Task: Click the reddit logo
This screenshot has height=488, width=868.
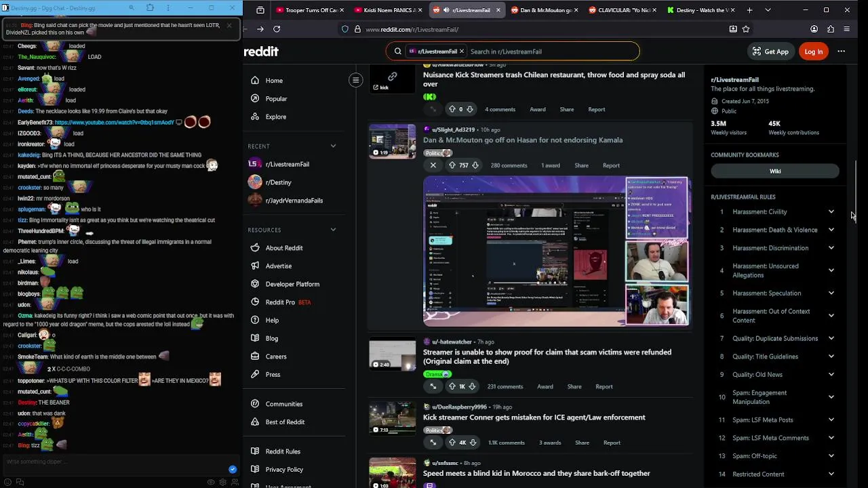Action: pos(261,52)
